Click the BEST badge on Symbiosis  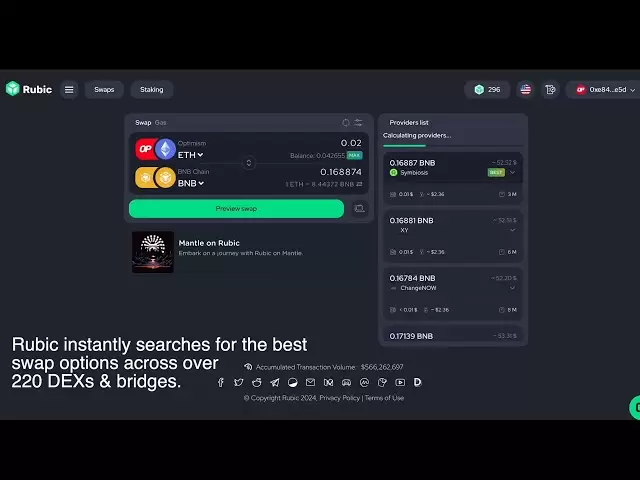(496, 172)
